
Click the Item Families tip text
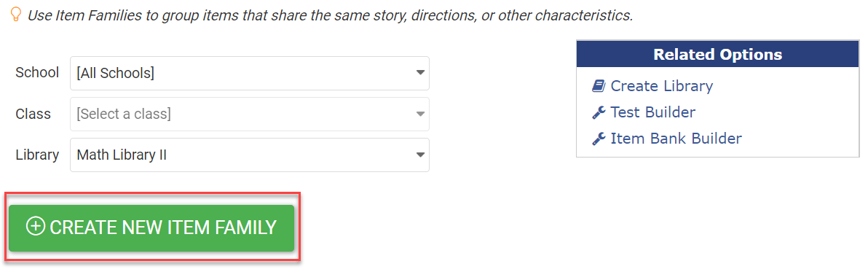click(330, 15)
